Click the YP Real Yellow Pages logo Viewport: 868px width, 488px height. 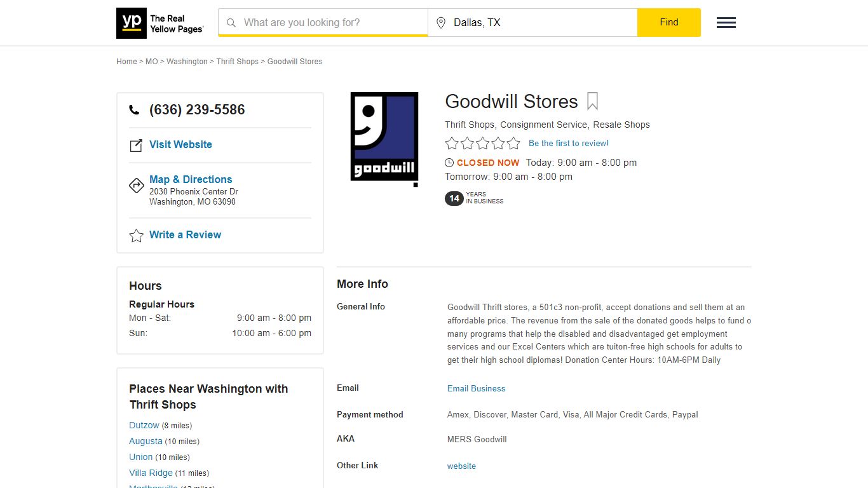pyautogui.click(x=160, y=23)
